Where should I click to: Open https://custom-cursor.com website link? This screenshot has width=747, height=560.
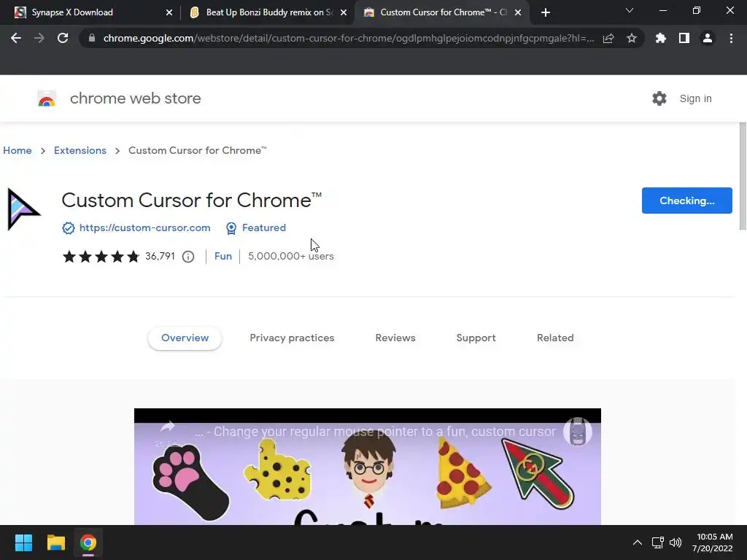point(145,227)
